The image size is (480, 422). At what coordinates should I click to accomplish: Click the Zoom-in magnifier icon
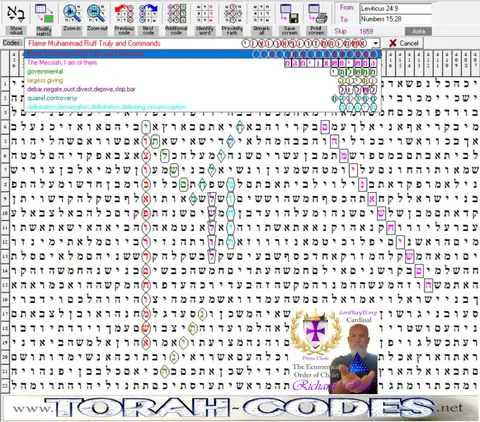(72, 13)
